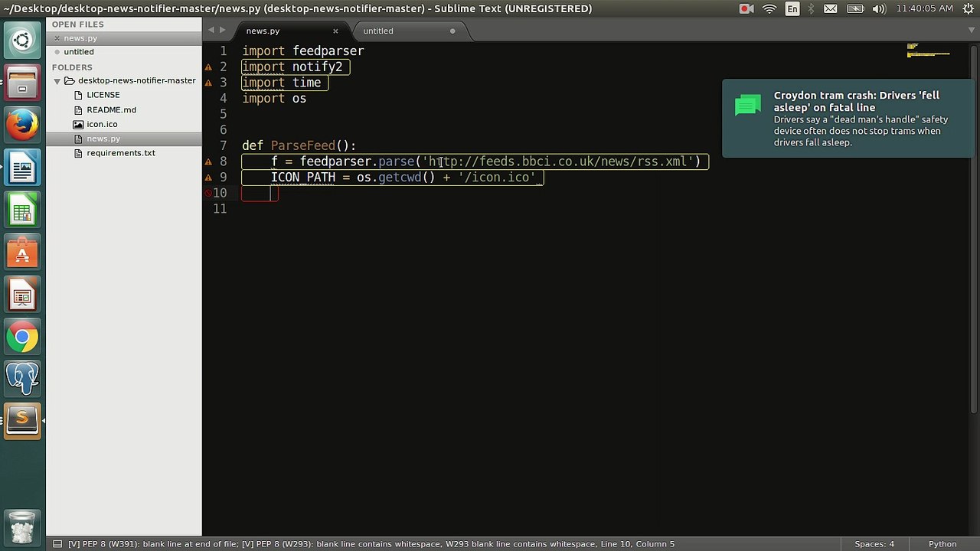Open requirements.txt in the sidebar
Image resolution: width=980 pixels, height=551 pixels.
click(120, 153)
